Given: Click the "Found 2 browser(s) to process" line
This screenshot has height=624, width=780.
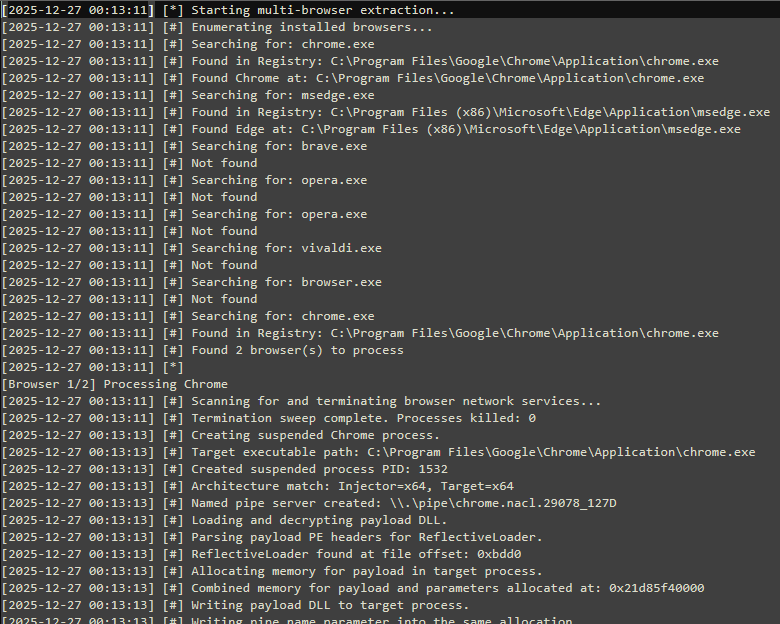Looking at the screenshot, I should [297, 350].
